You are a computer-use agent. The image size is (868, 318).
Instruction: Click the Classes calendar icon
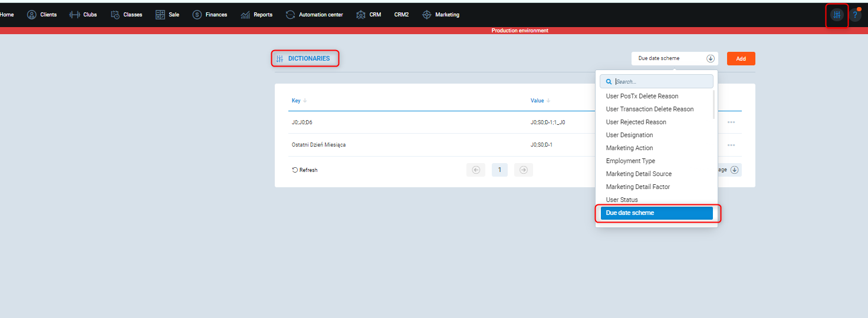click(116, 15)
